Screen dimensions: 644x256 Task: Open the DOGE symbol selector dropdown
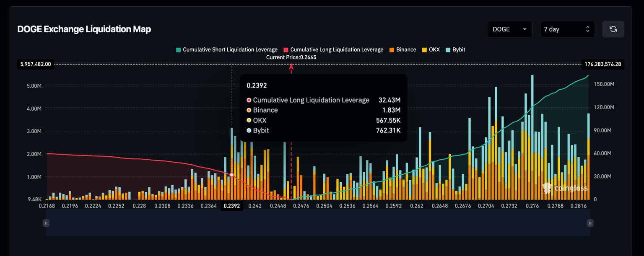pyautogui.click(x=509, y=29)
